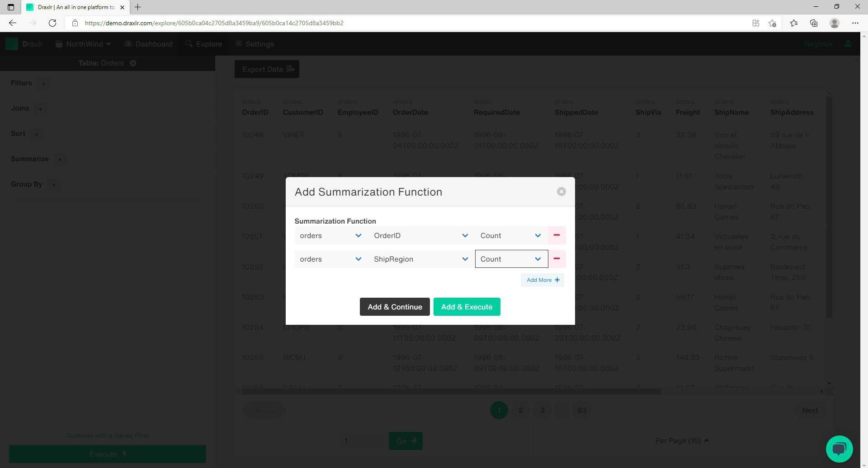Screen dimensions: 868x468
Task: Go to page 3 of results
Action: click(x=542, y=410)
